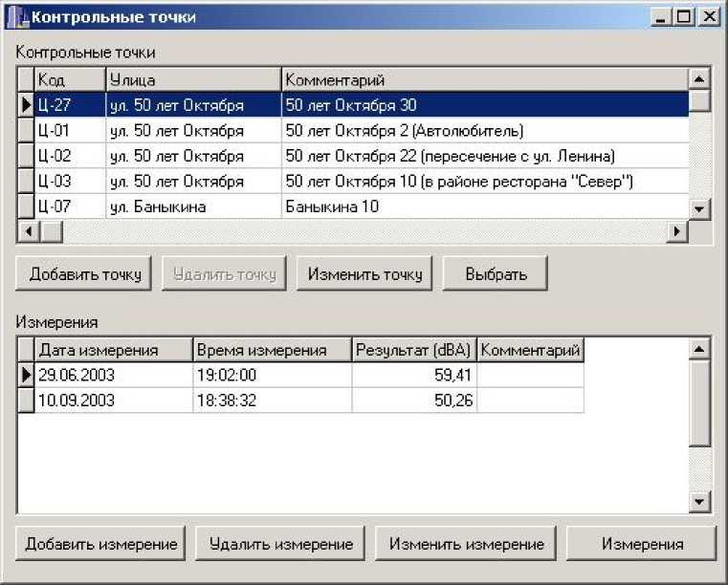Click Изменить точку button

coord(364,273)
